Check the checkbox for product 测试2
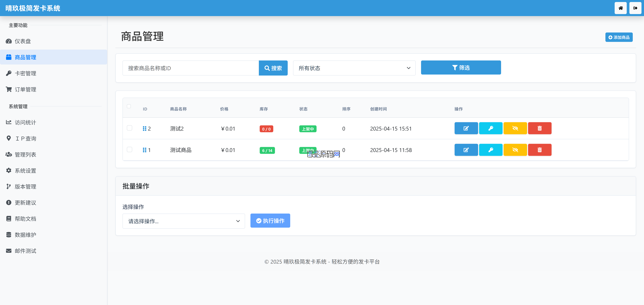The height and width of the screenshot is (305, 644). coord(130,128)
